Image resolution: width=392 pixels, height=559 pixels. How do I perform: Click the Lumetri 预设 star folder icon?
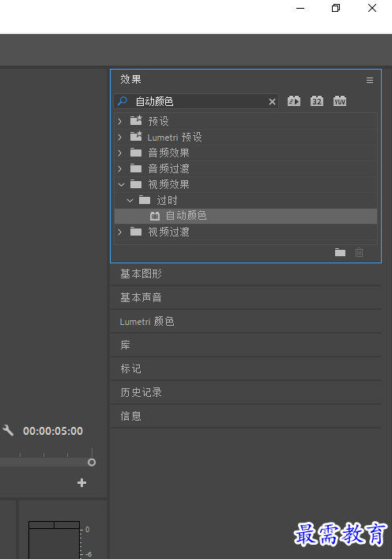pos(136,136)
